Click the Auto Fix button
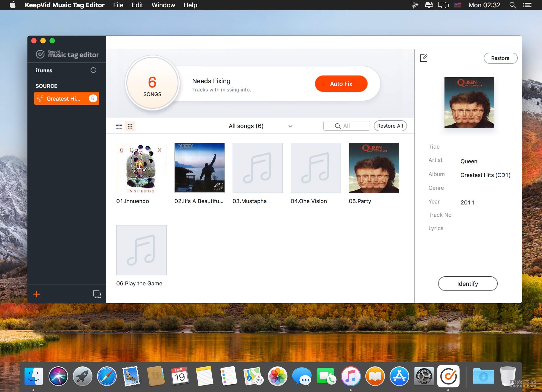Screen dimensions: 542x392 point(341,84)
